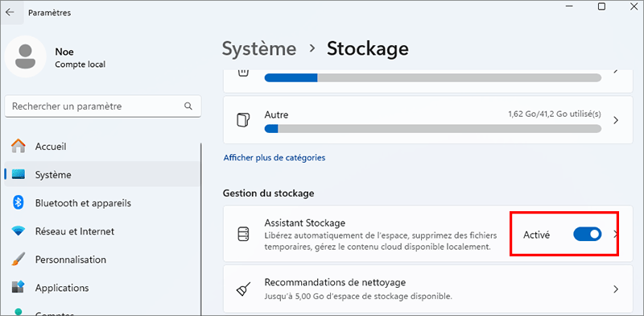Click the paintbrush Personnalisation icon
The width and height of the screenshot is (644, 316).
pos(19,260)
